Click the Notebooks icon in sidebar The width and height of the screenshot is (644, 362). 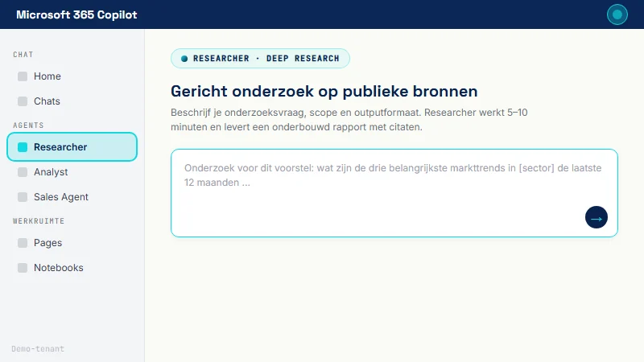pyautogui.click(x=23, y=268)
